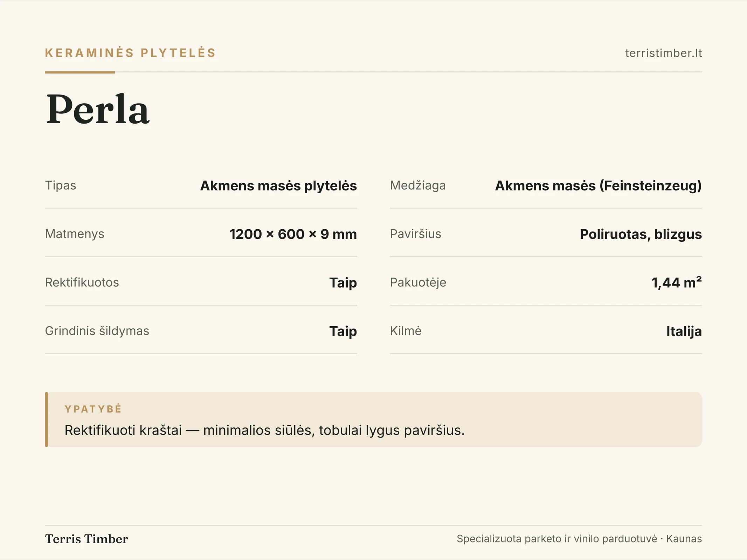This screenshot has height=560, width=747.
Task: Select the Medžiaga label
Action: point(418,185)
